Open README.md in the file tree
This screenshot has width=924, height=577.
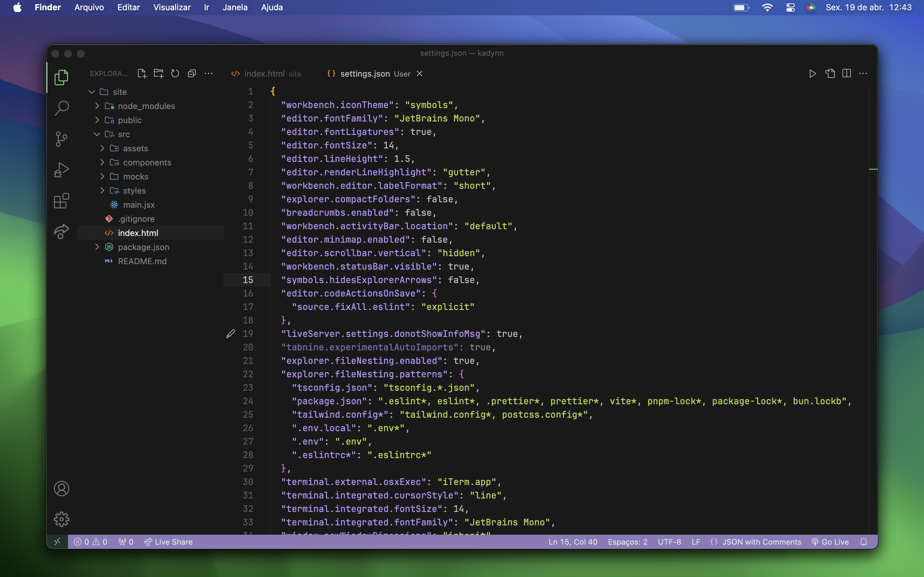(142, 261)
